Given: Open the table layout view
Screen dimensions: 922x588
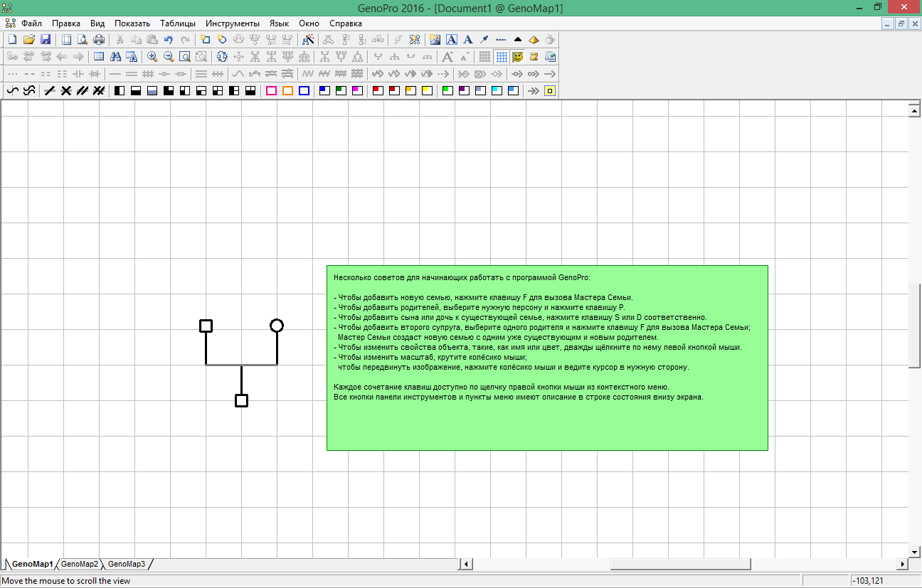Looking at the screenshot, I should coord(99,57).
